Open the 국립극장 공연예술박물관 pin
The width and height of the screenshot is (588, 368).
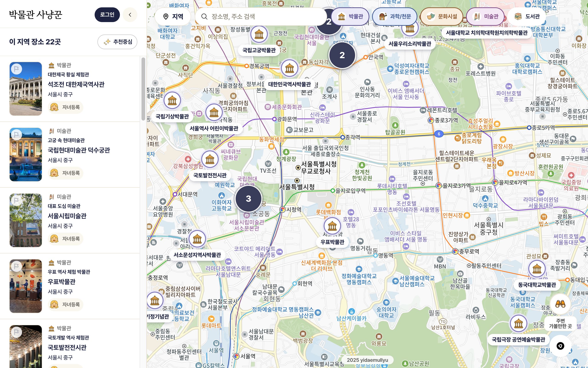tap(518, 323)
